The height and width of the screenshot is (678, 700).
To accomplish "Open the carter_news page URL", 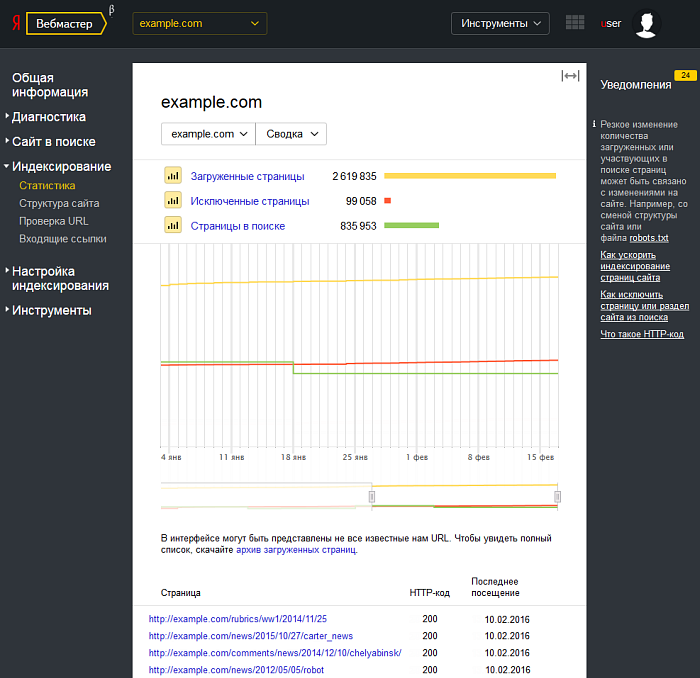I will [x=250, y=636].
